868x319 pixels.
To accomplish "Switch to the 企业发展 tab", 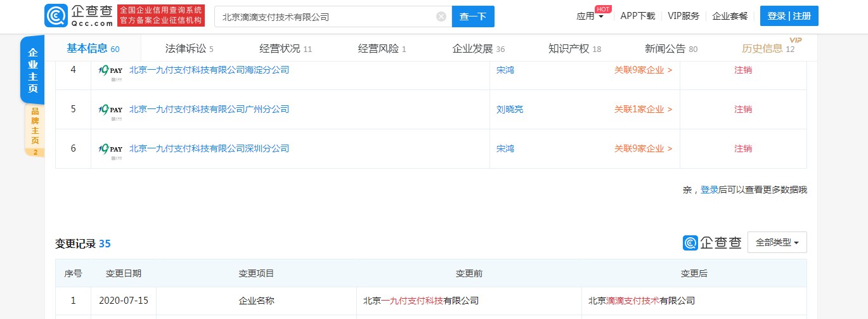I will [478, 49].
